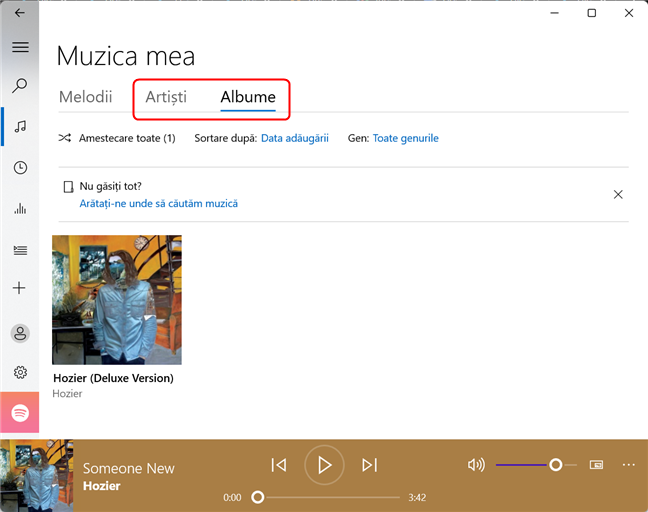Click link 'Arătați-ne unde să căutăm muzică'
This screenshot has width=648, height=512.
pos(159,203)
